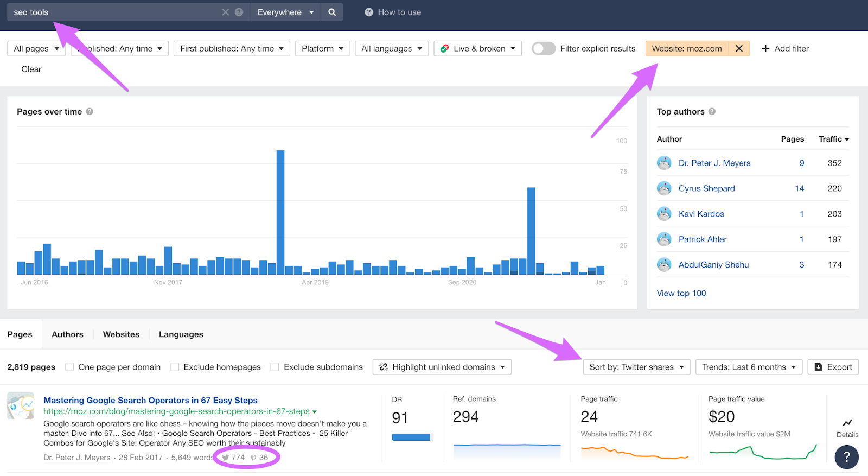The height and width of the screenshot is (476, 868).
Task: Toggle Filter explicit results switch
Action: pyautogui.click(x=544, y=48)
